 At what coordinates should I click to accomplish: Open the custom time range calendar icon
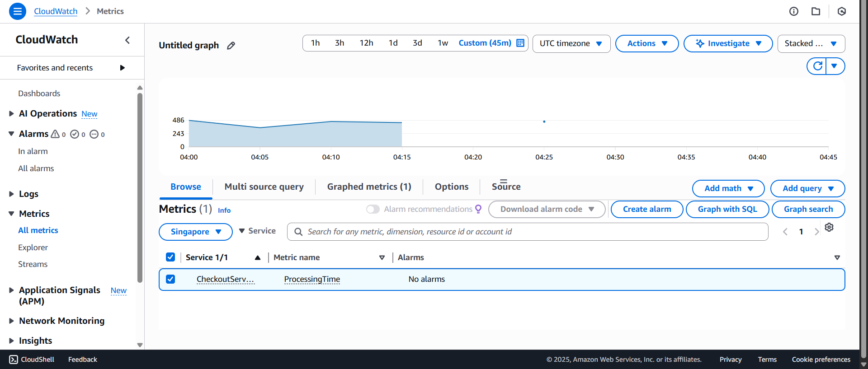pyautogui.click(x=520, y=43)
